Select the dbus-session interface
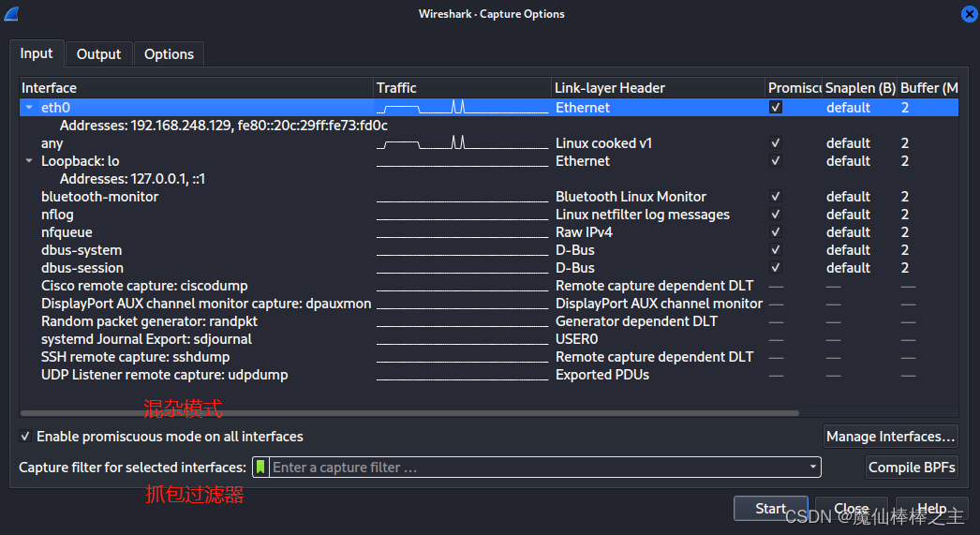The width and height of the screenshot is (980, 535). click(82, 268)
